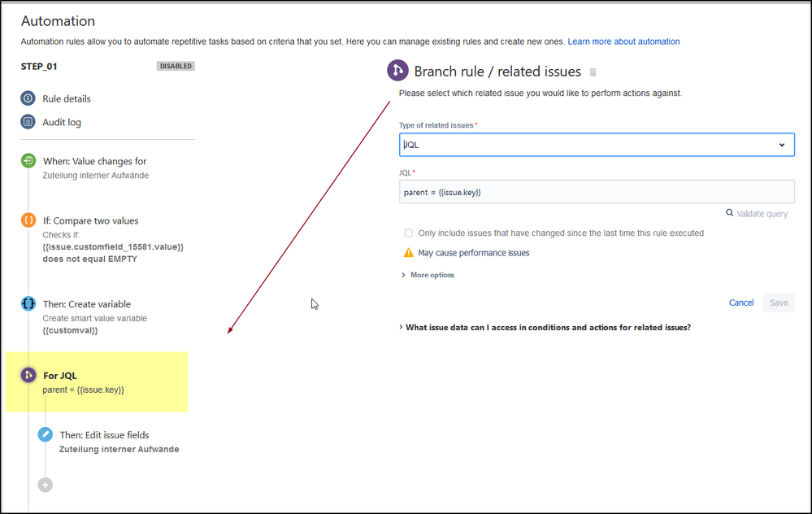This screenshot has height=514, width=812.
Task: Click '{{issue.customfield_15581.value}}' text
Action: pyautogui.click(x=113, y=246)
